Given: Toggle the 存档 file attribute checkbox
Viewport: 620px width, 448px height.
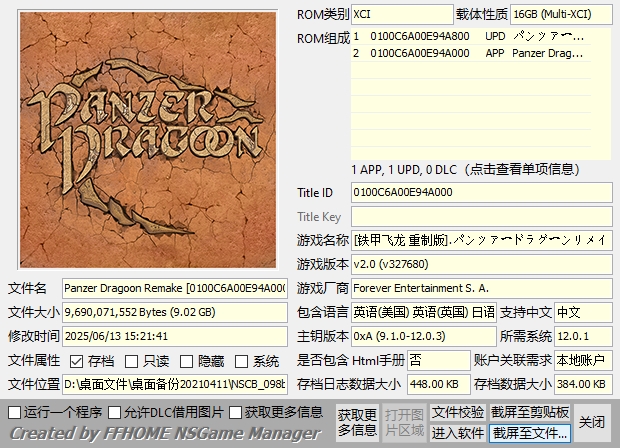Looking at the screenshot, I should (x=77, y=361).
